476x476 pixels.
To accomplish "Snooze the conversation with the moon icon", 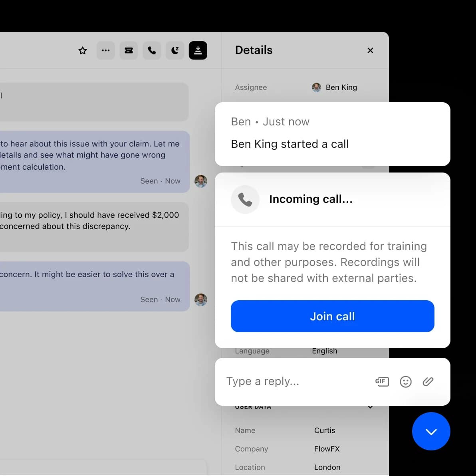I will point(175,50).
